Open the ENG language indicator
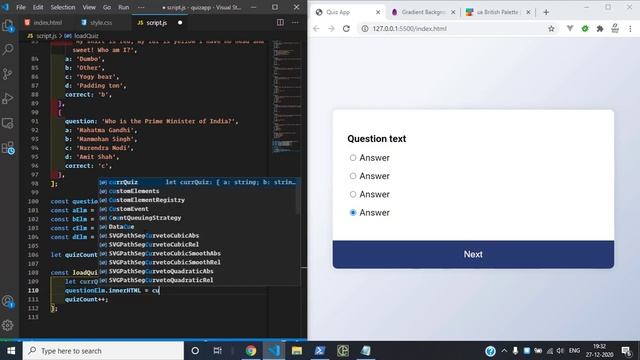 click(x=574, y=351)
